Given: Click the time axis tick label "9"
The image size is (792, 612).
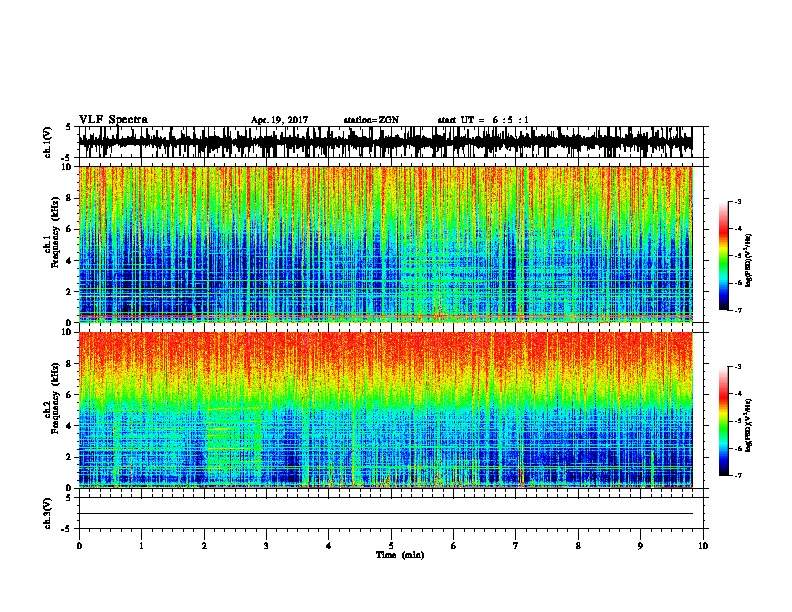Looking at the screenshot, I should coord(640,546).
